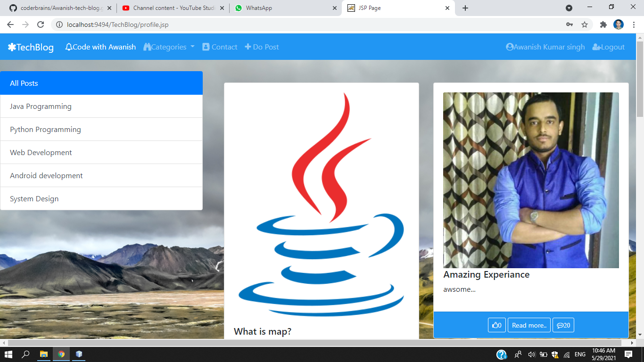Image resolution: width=644 pixels, height=362 pixels.
Task: Click the saved password key icon
Action: click(x=570, y=25)
